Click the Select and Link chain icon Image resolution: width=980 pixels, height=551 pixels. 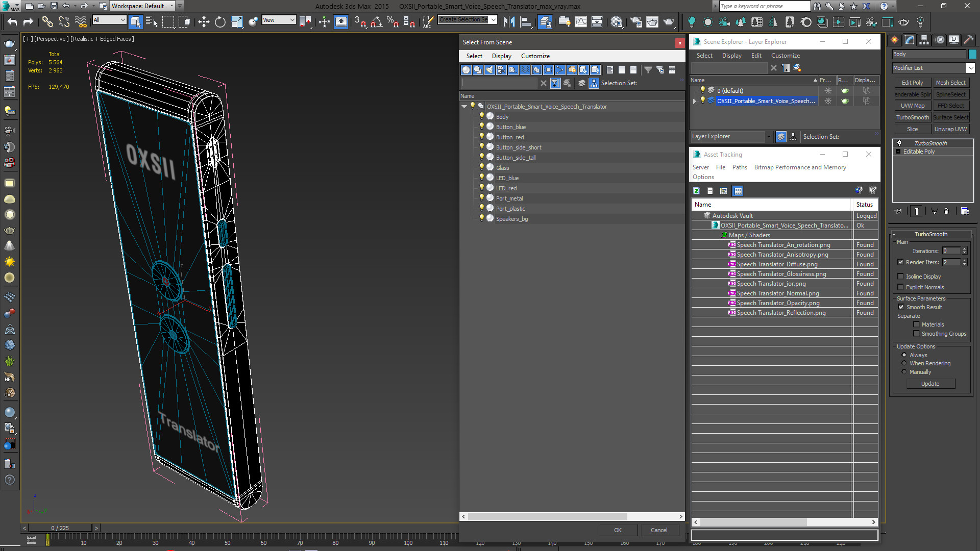(47, 21)
